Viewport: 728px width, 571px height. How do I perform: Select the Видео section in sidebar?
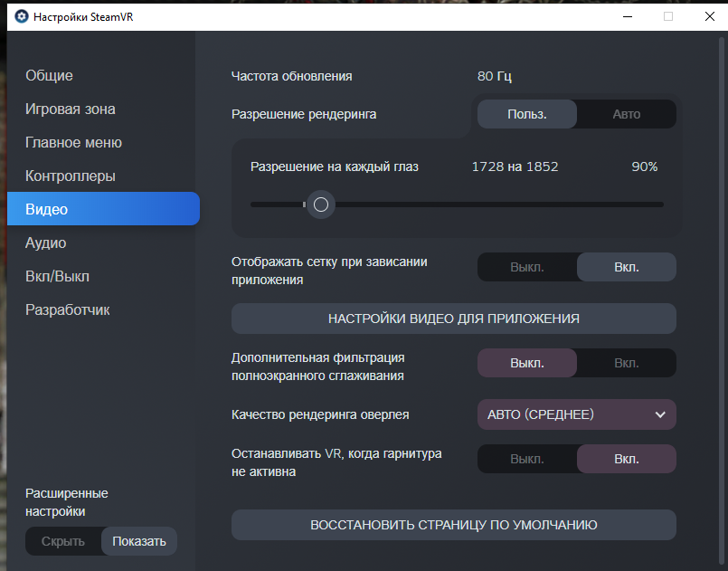pyautogui.click(x=103, y=209)
